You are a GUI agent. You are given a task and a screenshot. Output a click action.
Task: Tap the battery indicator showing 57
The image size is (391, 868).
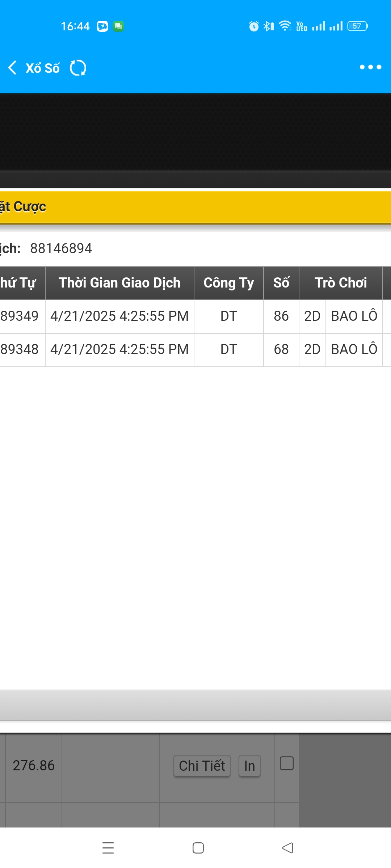[x=357, y=26]
